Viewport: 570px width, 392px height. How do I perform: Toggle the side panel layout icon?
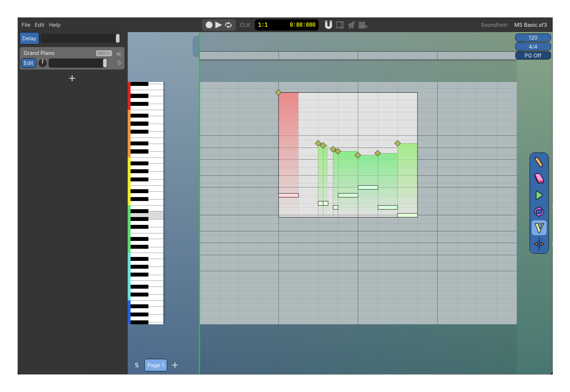click(340, 25)
